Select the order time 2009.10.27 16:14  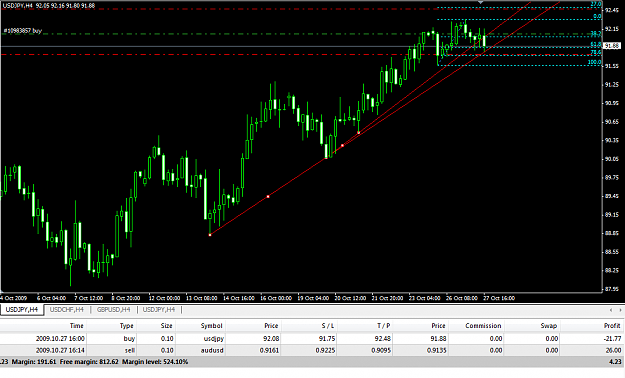(x=60, y=350)
